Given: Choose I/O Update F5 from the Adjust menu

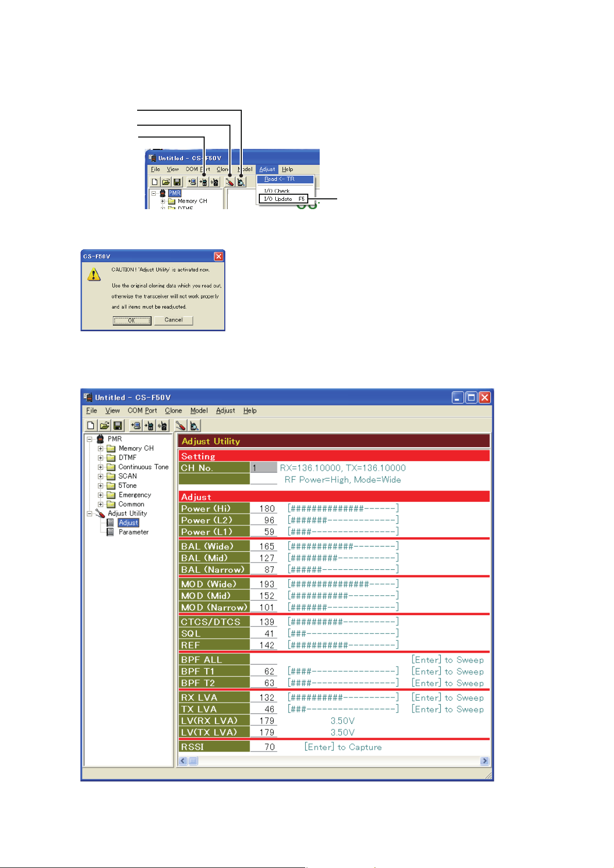Looking at the screenshot, I should coord(283,199).
